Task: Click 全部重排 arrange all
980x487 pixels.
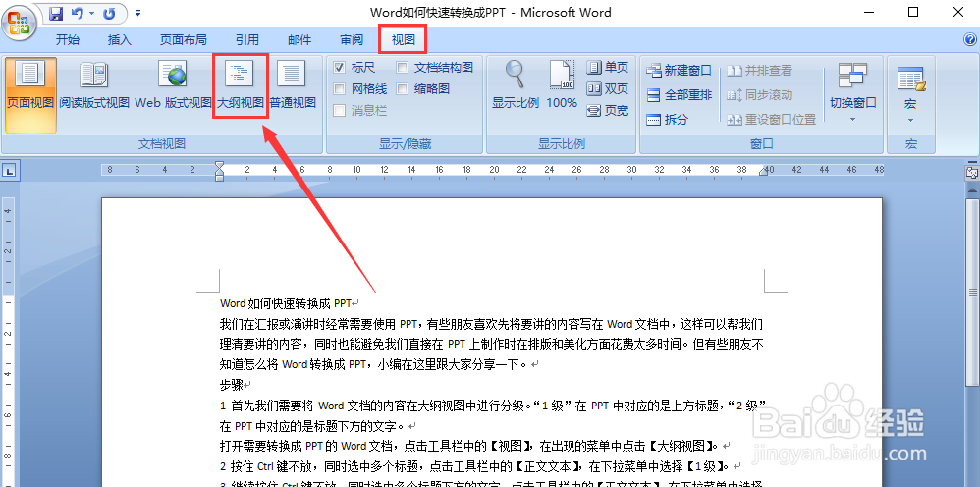Action: pyautogui.click(x=679, y=95)
